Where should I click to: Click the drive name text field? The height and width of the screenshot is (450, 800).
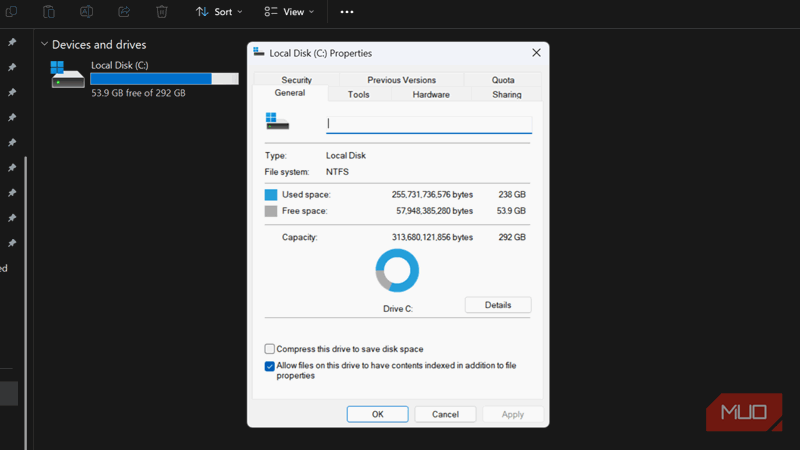[x=429, y=124]
